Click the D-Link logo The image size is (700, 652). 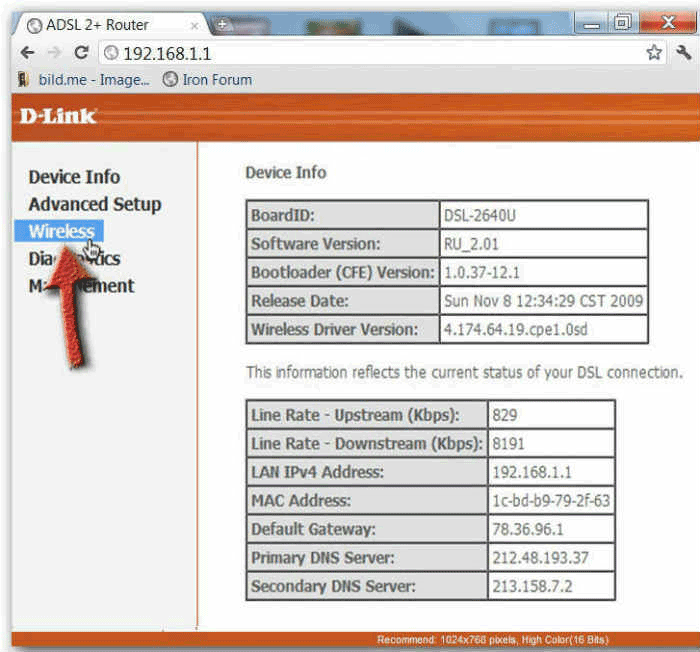tap(58, 116)
